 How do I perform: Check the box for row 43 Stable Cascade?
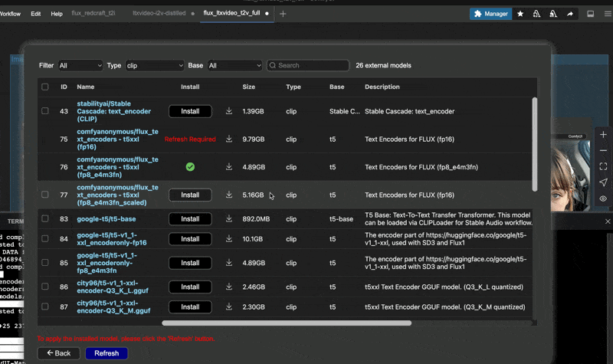(45, 111)
